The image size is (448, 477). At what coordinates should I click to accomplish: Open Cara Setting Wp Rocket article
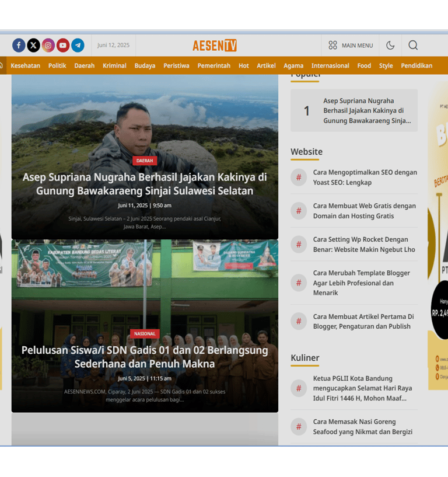(364, 244)
